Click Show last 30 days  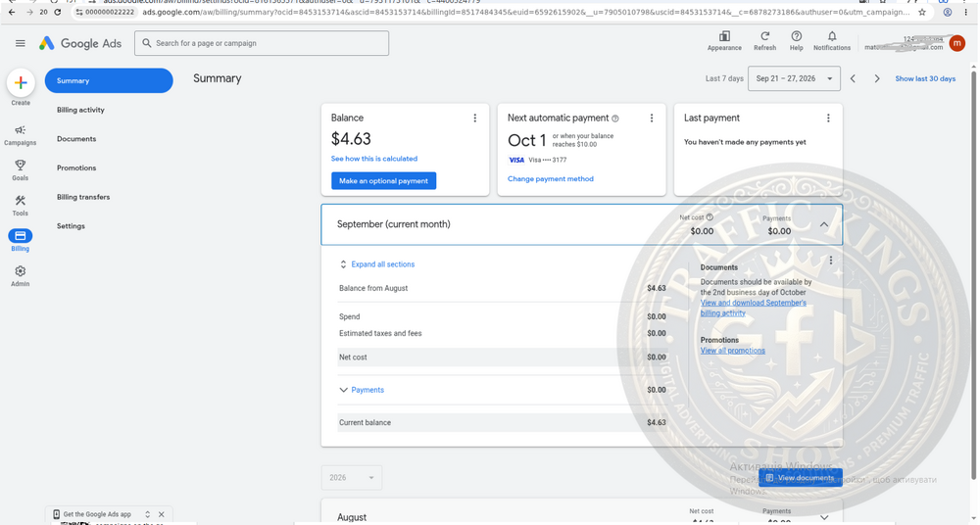[x=925, y=78]
